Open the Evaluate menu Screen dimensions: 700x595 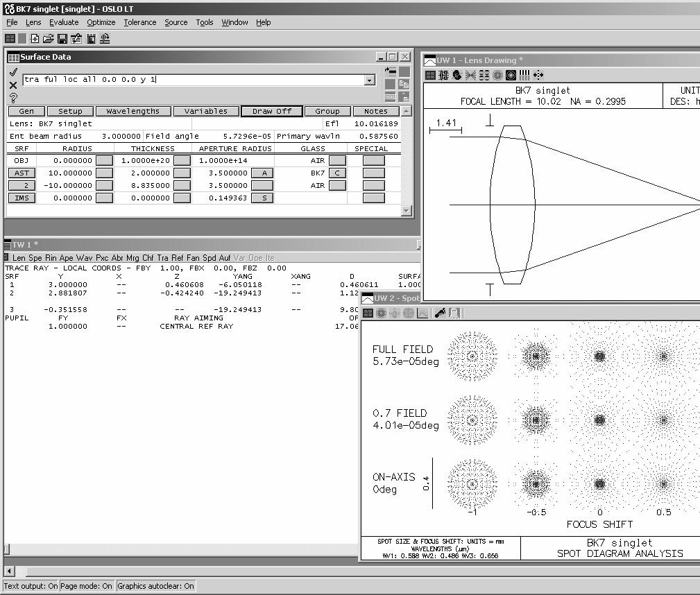[64, 22]
